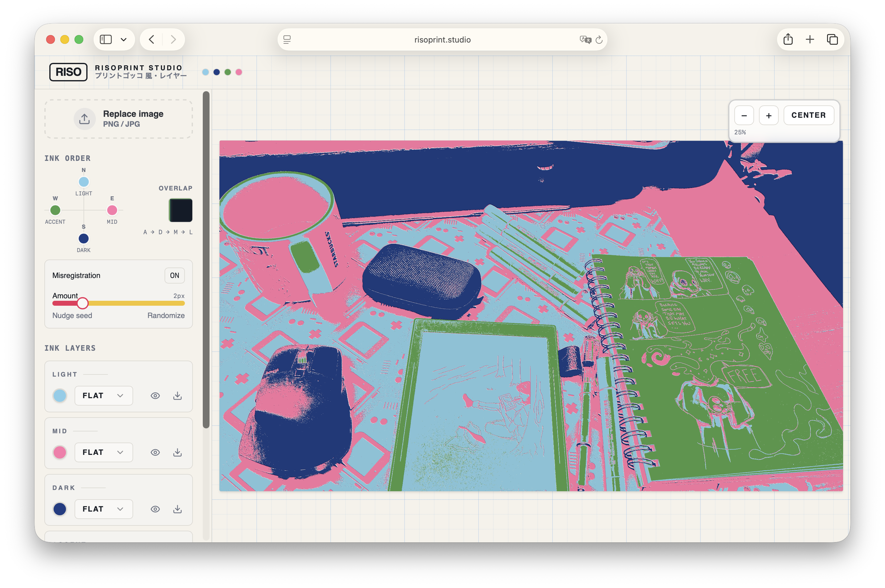Show tab overview icon in Safari

pos(832,39)
